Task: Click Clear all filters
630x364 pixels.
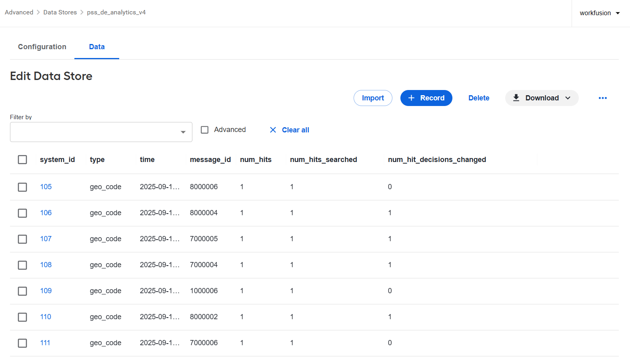Action: tap(296, 130)
